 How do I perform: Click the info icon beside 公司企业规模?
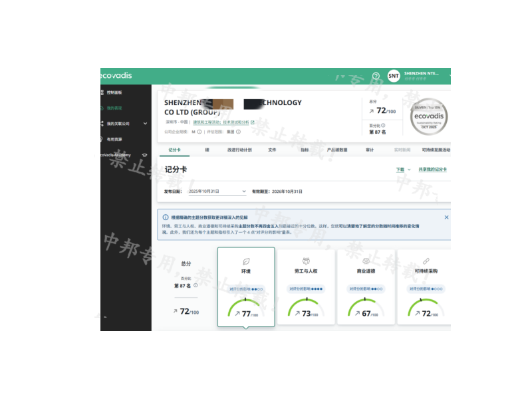(x=199, y=132)
